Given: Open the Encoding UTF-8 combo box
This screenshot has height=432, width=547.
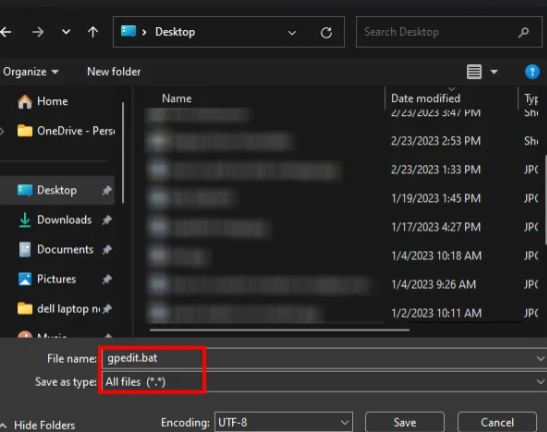Looking at the screenshot, I should (x=283, y=423).
